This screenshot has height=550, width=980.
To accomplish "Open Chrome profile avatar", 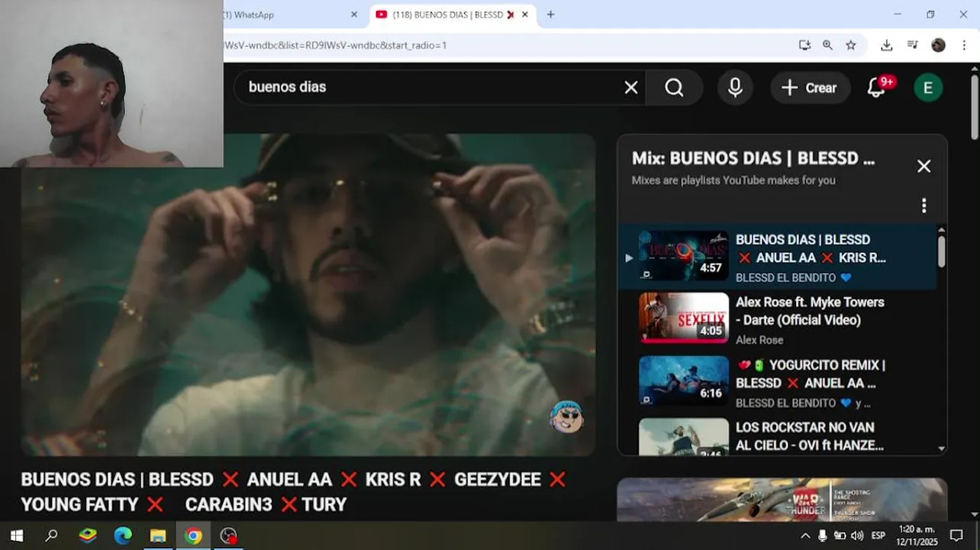I will [x=939, y=45].
